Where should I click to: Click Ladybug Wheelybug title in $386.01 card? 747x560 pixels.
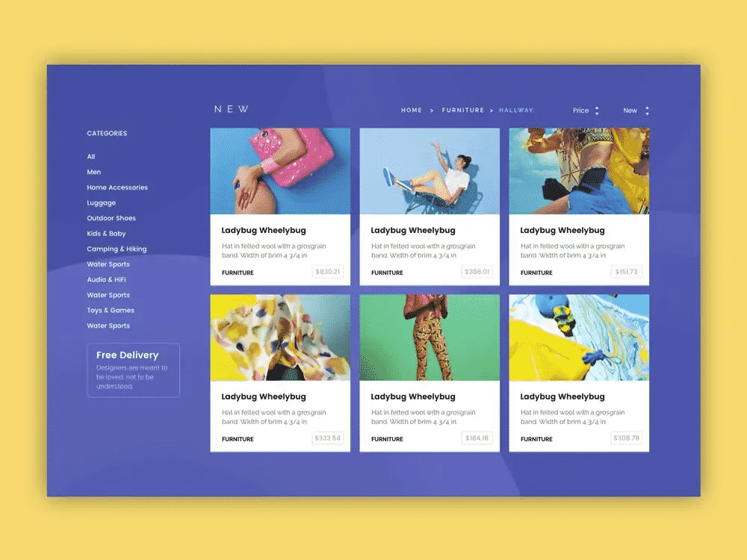click(x=413, y=231)
